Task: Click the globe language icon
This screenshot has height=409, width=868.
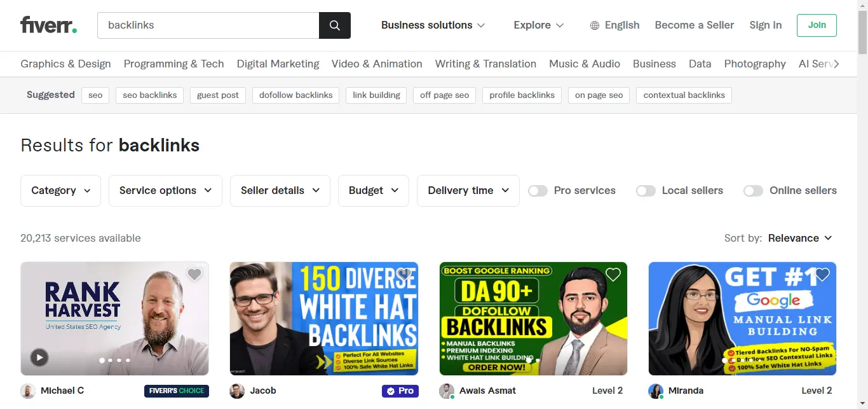Action: point(595,25)
